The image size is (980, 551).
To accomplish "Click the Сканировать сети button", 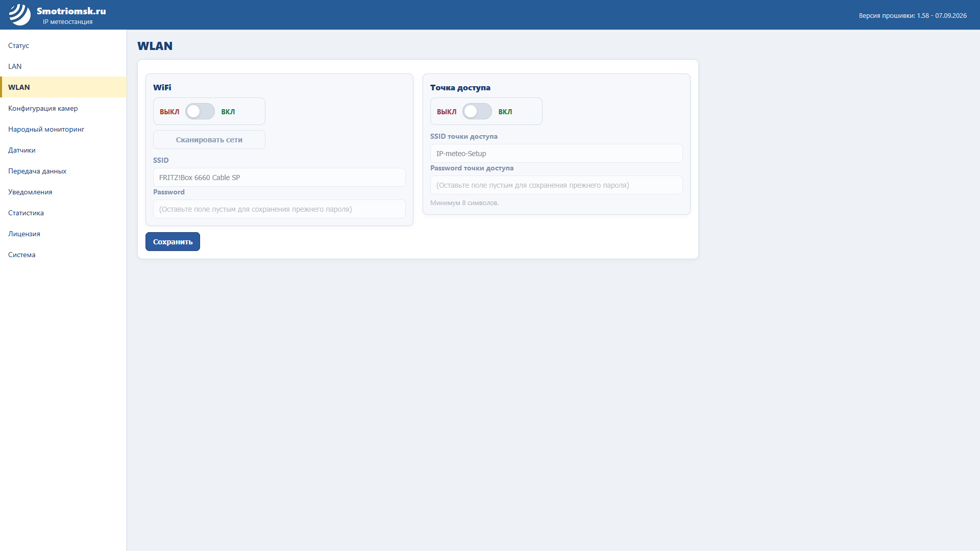I will tap(209, 140).
